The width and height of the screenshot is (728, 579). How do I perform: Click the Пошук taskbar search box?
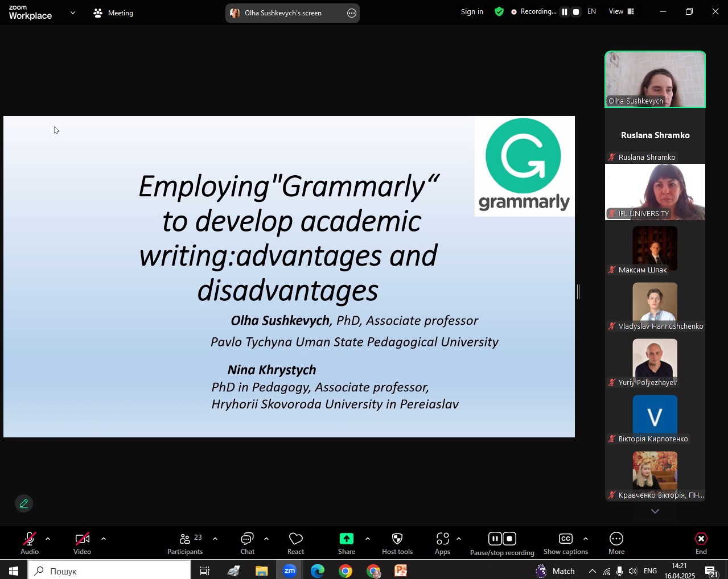(109, 570)
